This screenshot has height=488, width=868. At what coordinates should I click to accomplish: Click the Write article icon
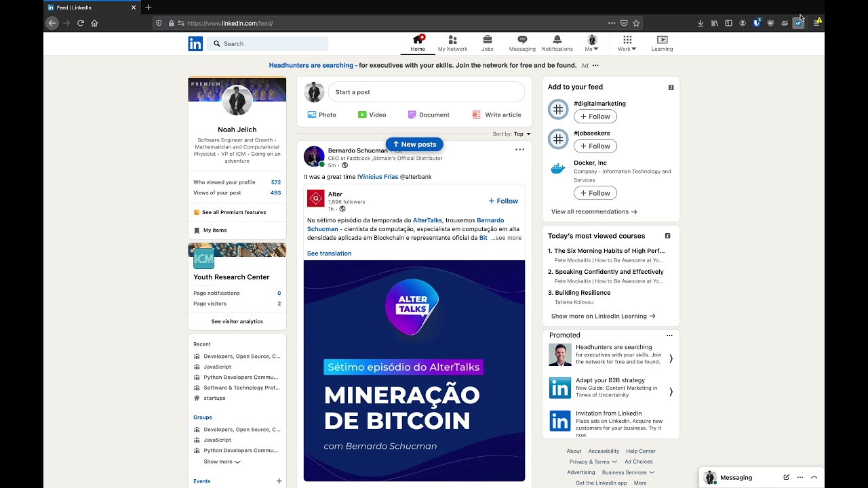(475, 115)
